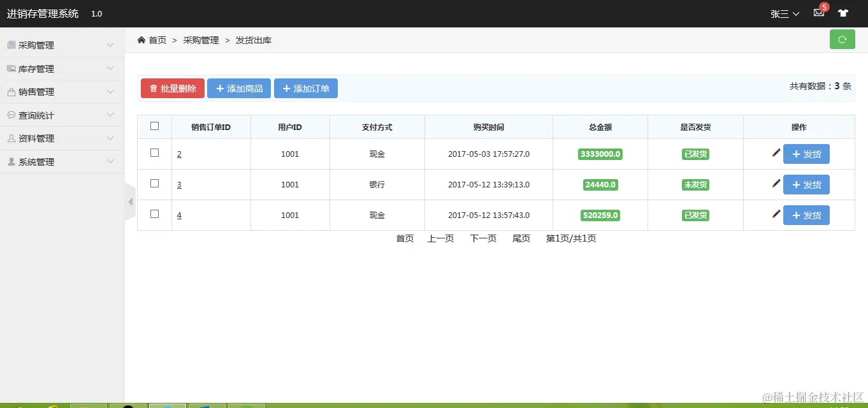Open the 库存管理 sidebar menu
868x408 pixels.
[x=62, y=68]
